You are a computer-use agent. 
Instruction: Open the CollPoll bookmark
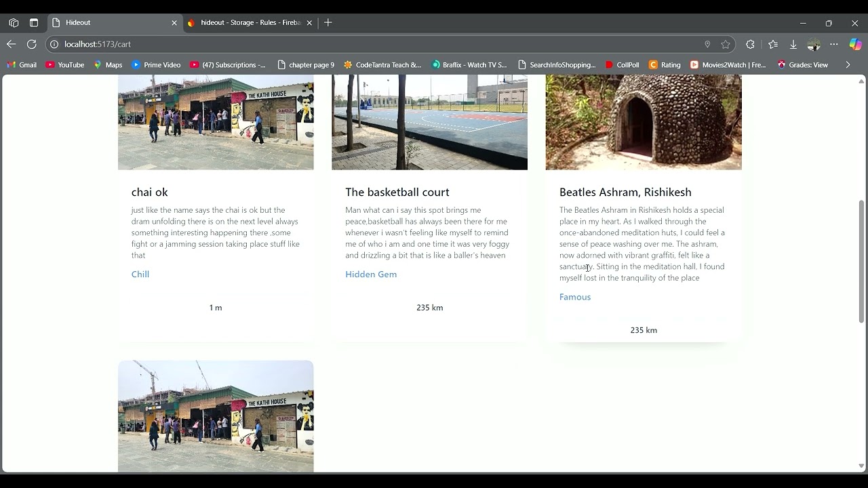click(x=622, y=64)
